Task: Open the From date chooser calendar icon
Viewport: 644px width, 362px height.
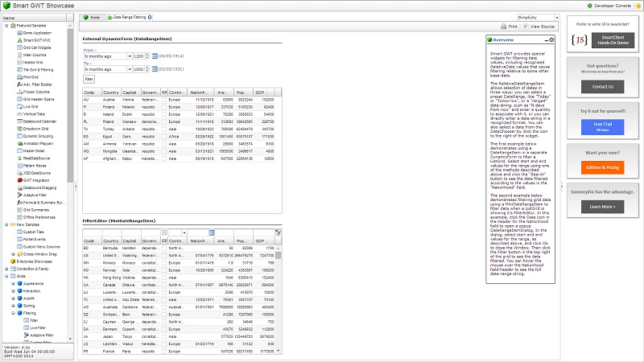Action: 155,56
